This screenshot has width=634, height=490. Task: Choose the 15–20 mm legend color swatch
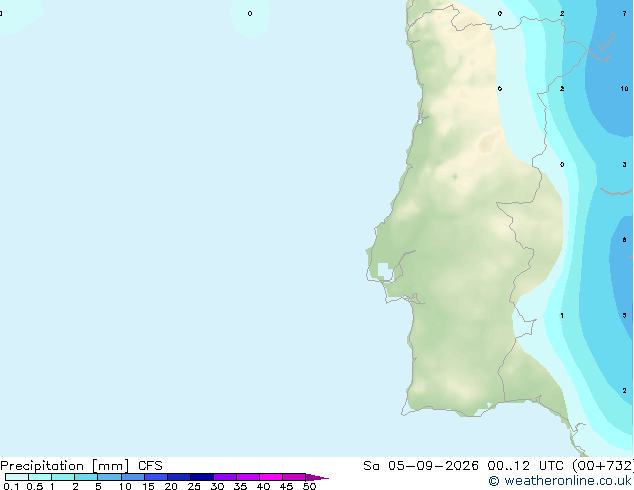pos(156,477)
